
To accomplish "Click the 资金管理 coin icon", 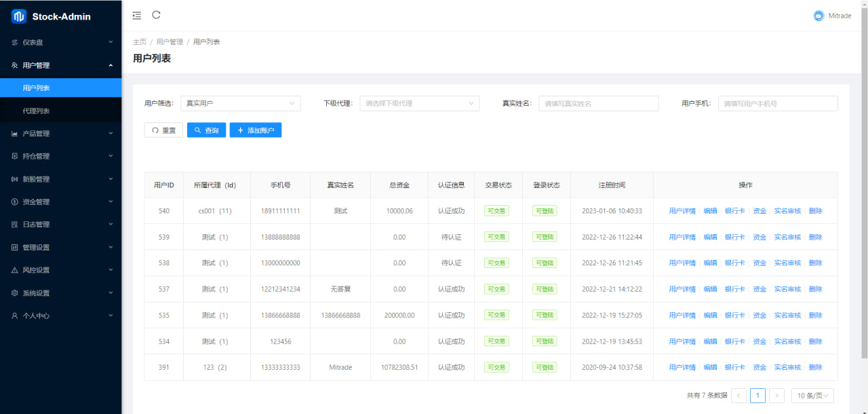I will (15, 202).
